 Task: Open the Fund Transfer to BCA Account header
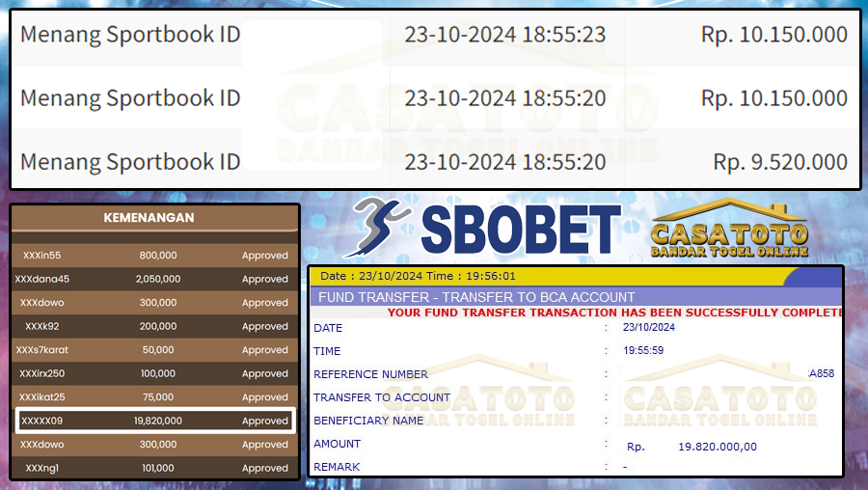476,297
